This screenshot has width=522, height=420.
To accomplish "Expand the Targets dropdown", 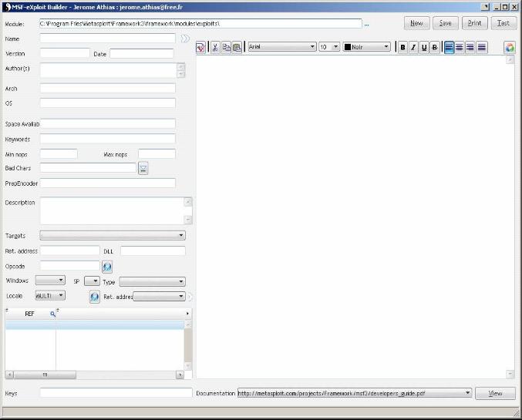I will (113, 235).
